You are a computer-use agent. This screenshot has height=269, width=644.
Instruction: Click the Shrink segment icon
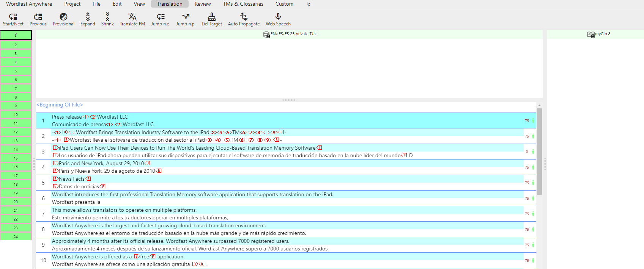click(107, 16)
